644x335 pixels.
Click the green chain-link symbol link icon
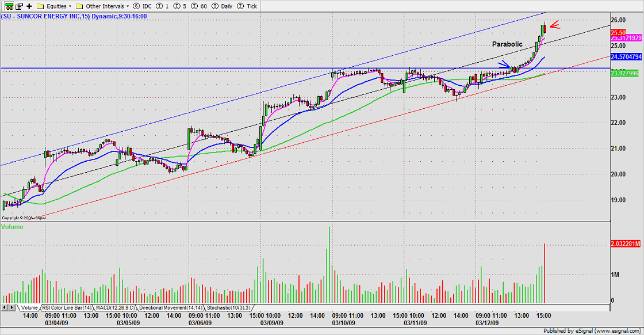point(9,6)
